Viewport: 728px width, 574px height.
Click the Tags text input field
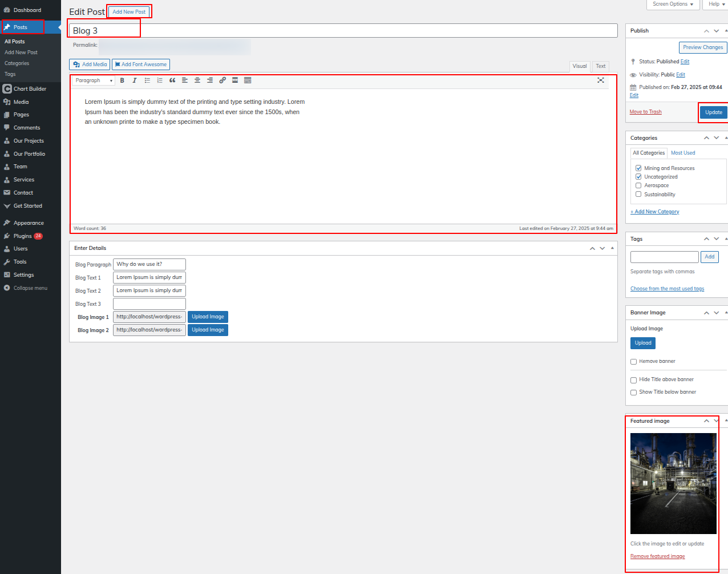pos(664,257)
